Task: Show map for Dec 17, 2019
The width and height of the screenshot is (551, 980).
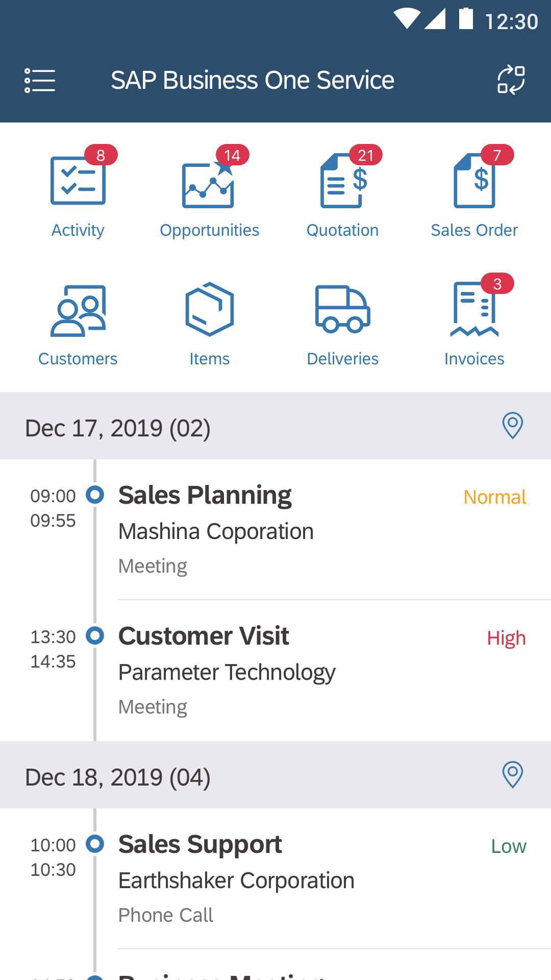Action: point(512,426)
